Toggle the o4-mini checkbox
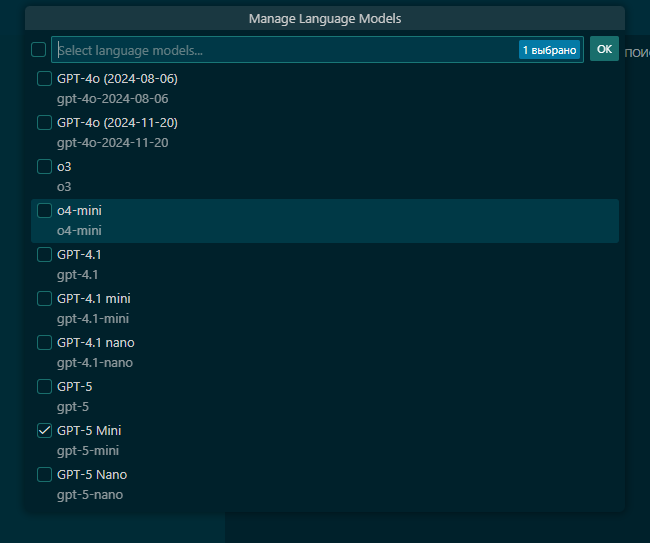 (x=44, y=211)
